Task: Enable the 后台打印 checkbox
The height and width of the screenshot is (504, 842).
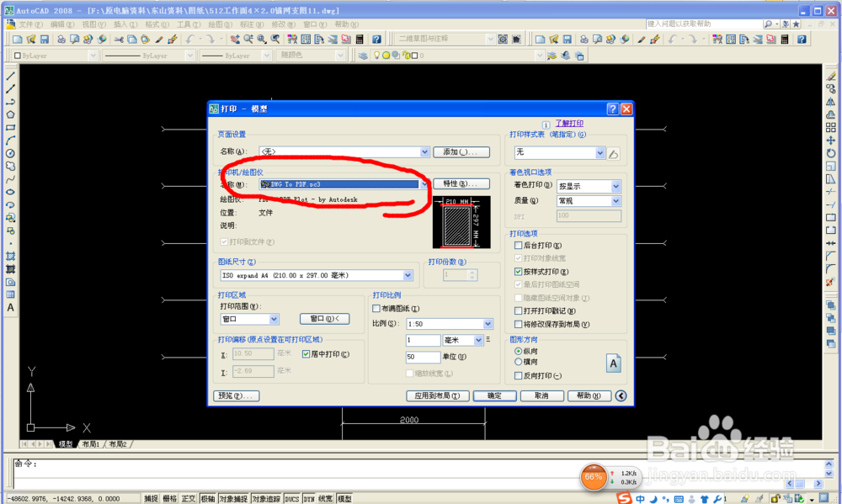Action: coord(518,246)
